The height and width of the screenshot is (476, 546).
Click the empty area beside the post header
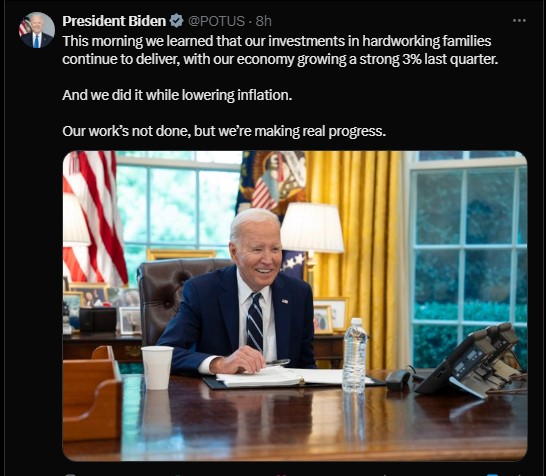pos(390,21)
